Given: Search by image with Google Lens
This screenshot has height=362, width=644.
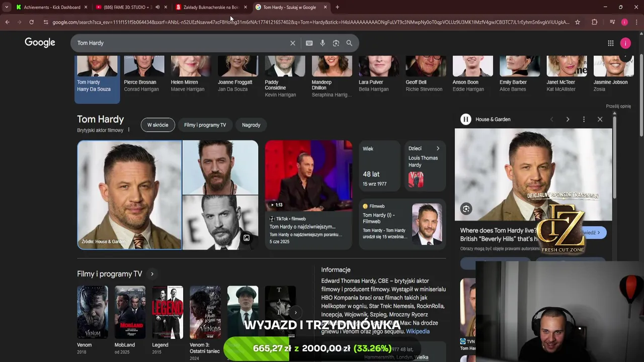Looking at the screenshot, I should (336, 43).
